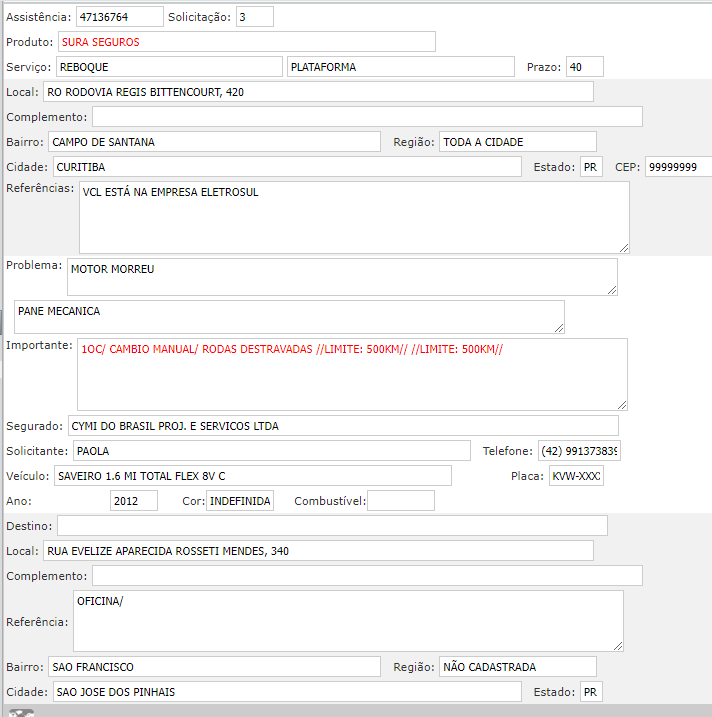Click the Segurado field
Image resolution: width=712 pixels, height=717 pixels.
tap(343, 426)
